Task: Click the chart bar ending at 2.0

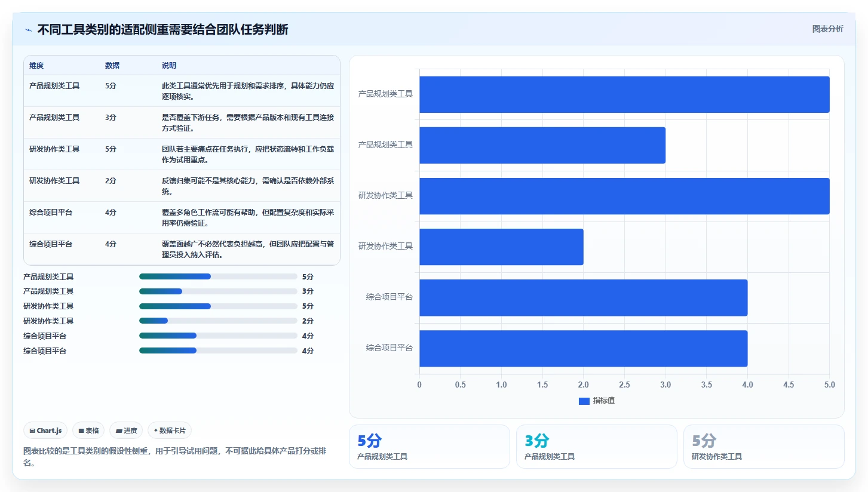Action: (501, 247)
